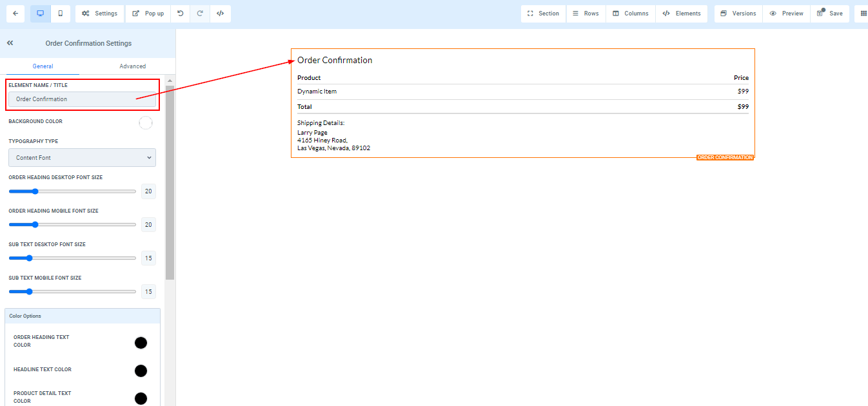The image size is (868, 406).
Task: Select the General tab
Action: pos(43,66)
